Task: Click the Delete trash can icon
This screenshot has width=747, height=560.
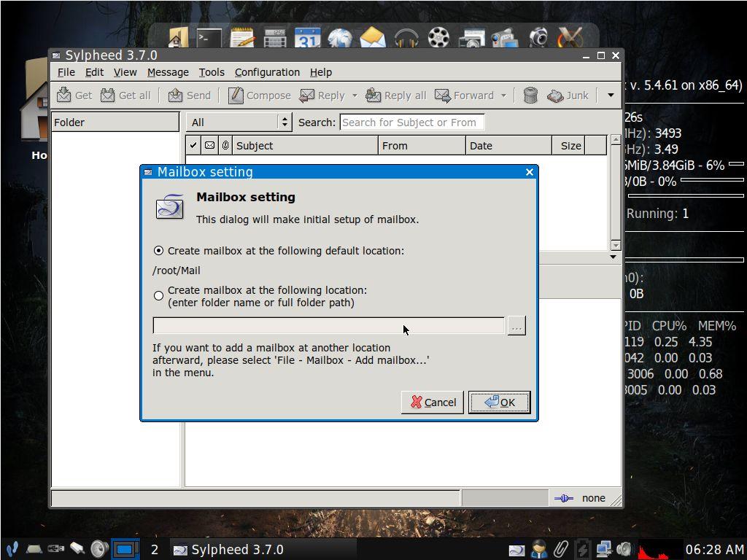Action: pos(530,96)
